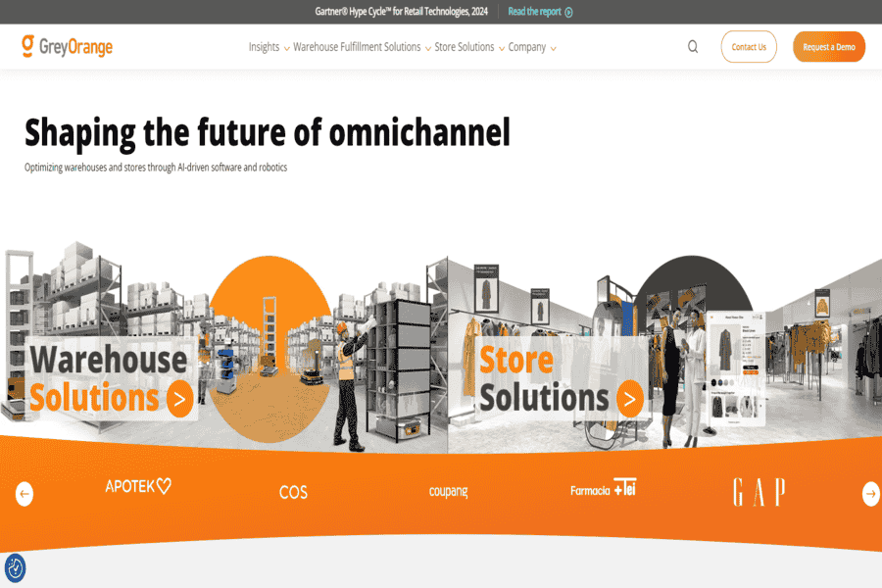
Task: Click the Farmacia Tei logo
Action: [x=603, y=488]
